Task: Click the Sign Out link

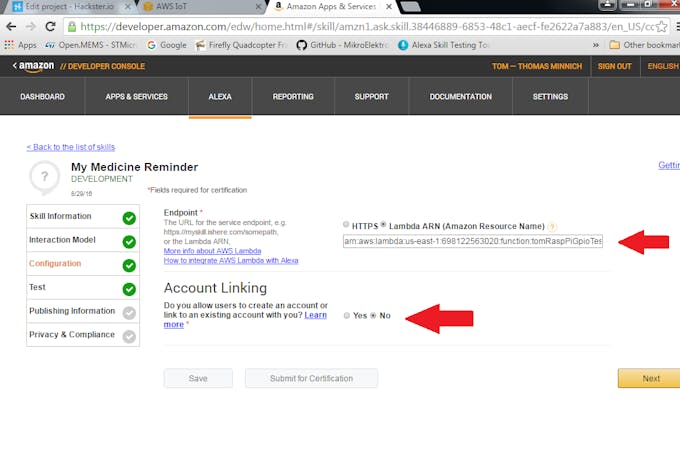Action: click(615, 66)
